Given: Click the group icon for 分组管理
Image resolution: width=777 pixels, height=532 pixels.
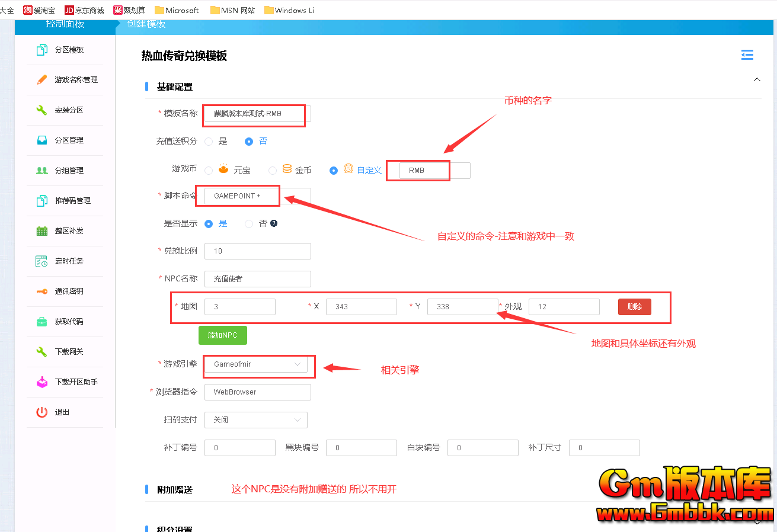Looking at the screenshot, I should pos(41,171).
